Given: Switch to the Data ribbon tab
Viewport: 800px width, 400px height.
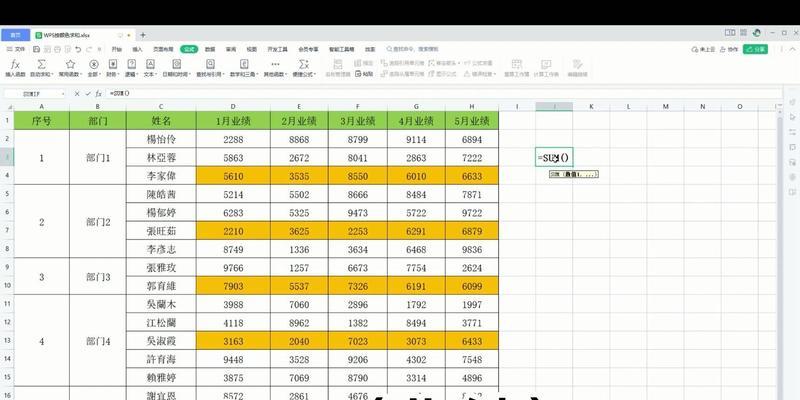Looking at the screenshot, I should click(210, 49).
